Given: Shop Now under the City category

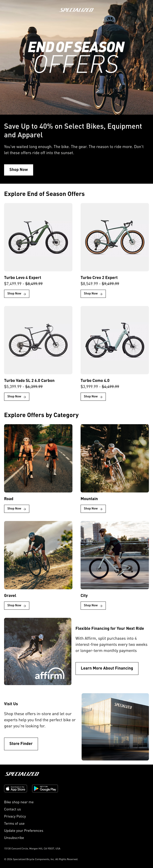Looking at the screenshot, I should [93, 605].
